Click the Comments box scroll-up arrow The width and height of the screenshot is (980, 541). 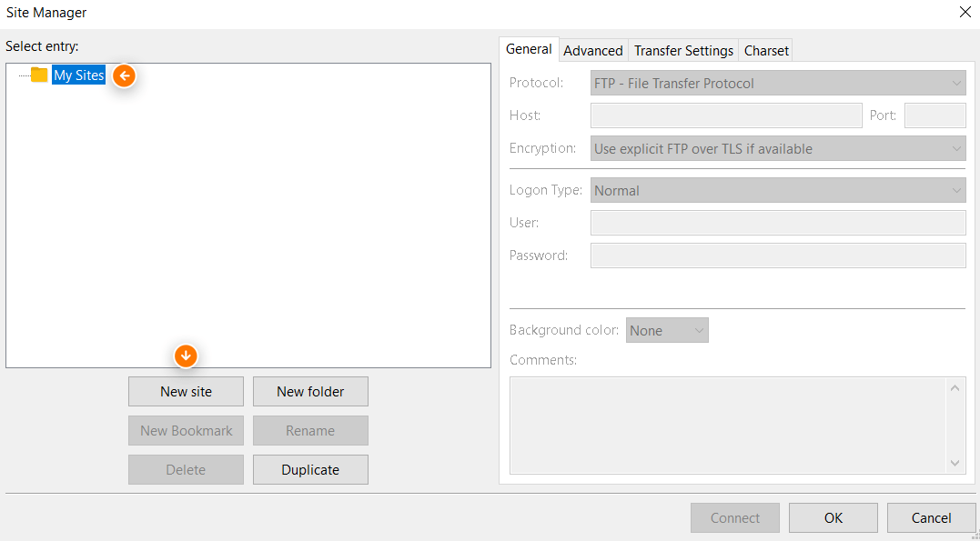tap(955, 386)
